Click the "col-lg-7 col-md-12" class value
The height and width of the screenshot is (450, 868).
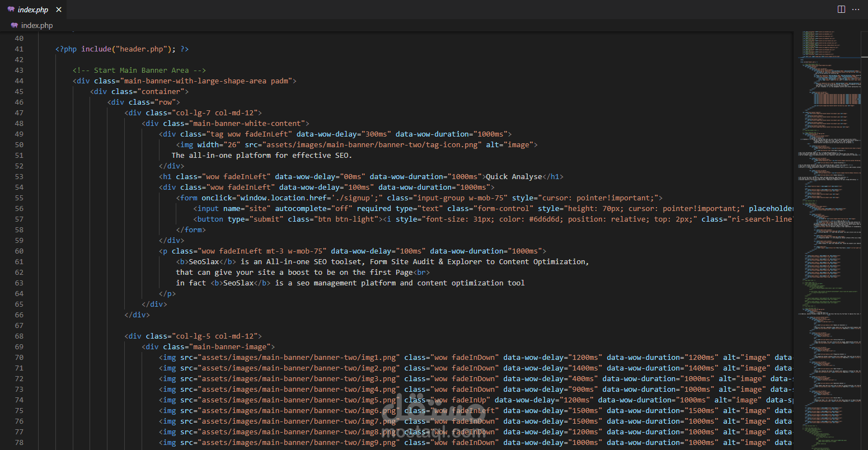pos(215,112)
